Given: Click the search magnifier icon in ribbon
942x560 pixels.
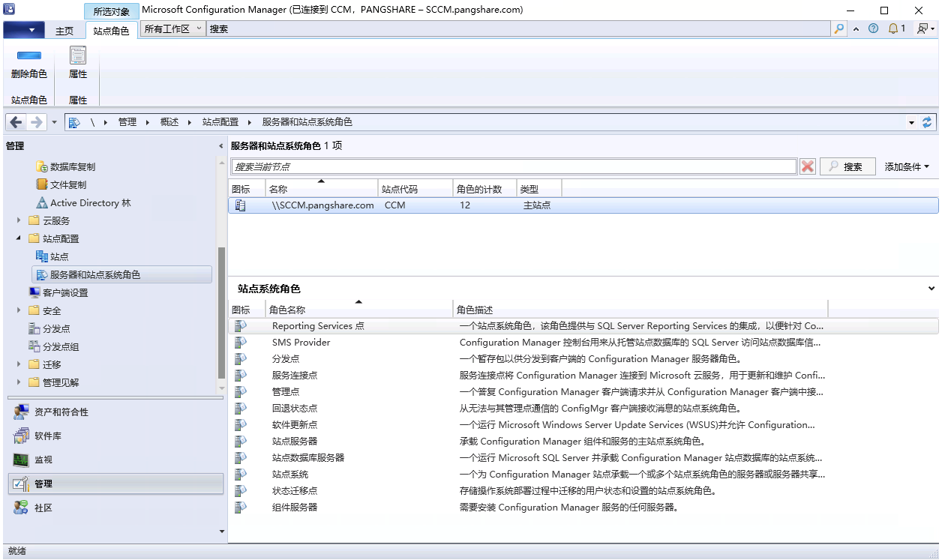Looking at the screenshot, I should tap(839, 29).
